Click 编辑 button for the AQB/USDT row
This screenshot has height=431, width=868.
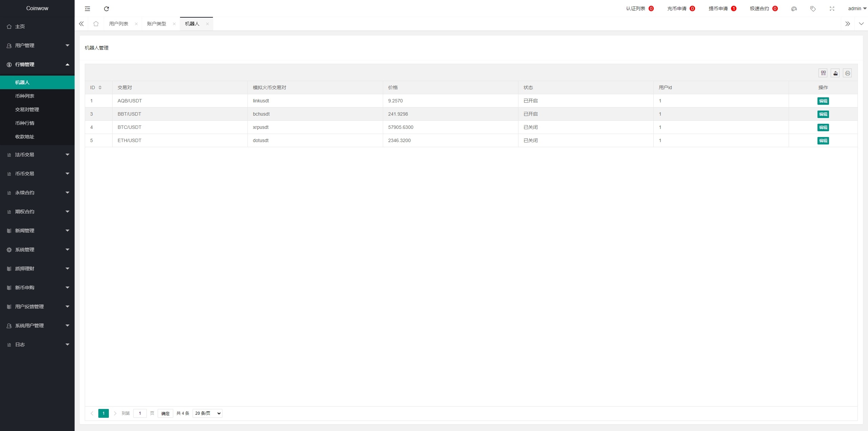(x=823, y=101)
